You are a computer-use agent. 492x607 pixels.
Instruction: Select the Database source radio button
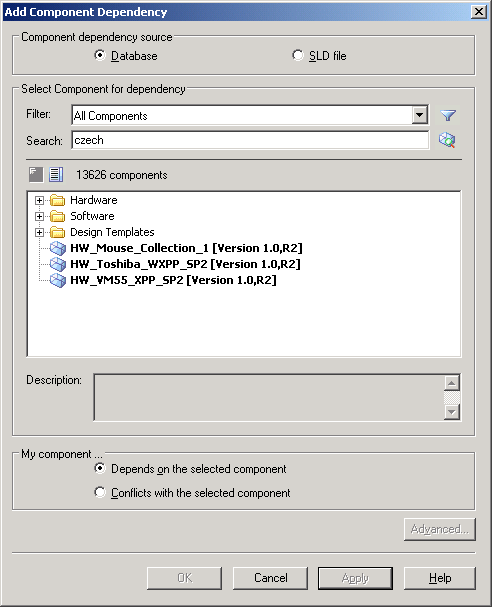pyautogui.click(x=100, y=55)
